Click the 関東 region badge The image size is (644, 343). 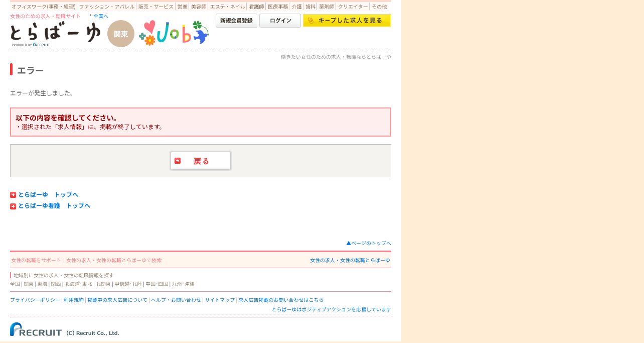(121, 34)
